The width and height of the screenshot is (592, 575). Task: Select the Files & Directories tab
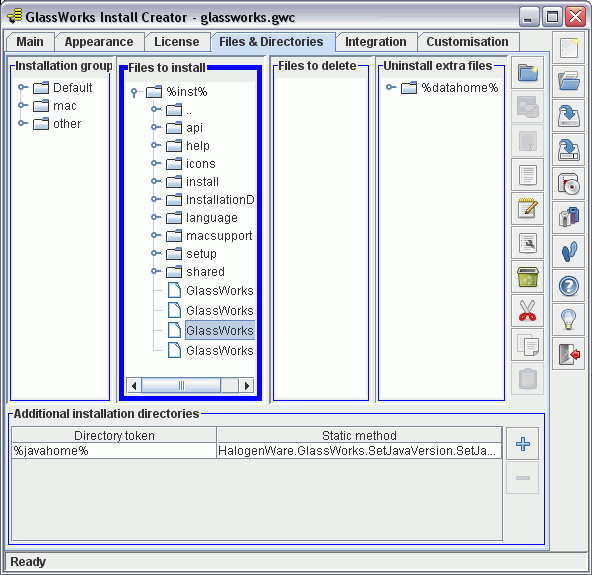coord(271,42)
